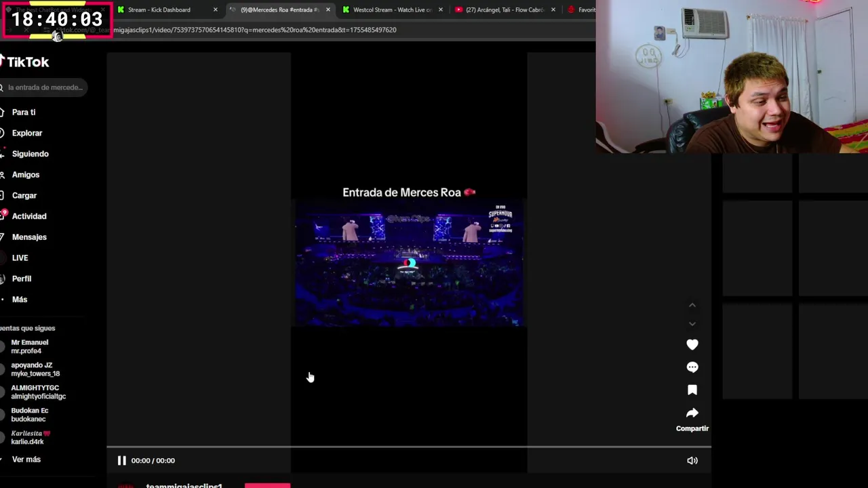The height and width of the screenshot is (488, 868).
Task: Go to next video with down chevron
Action: click(x=692, y=323)
